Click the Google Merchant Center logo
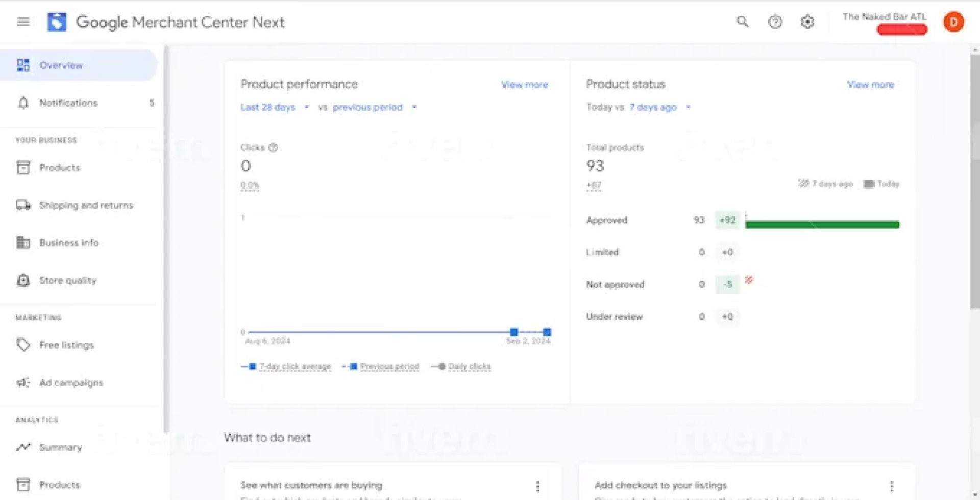The image size is (980, 500). [57, 22]
